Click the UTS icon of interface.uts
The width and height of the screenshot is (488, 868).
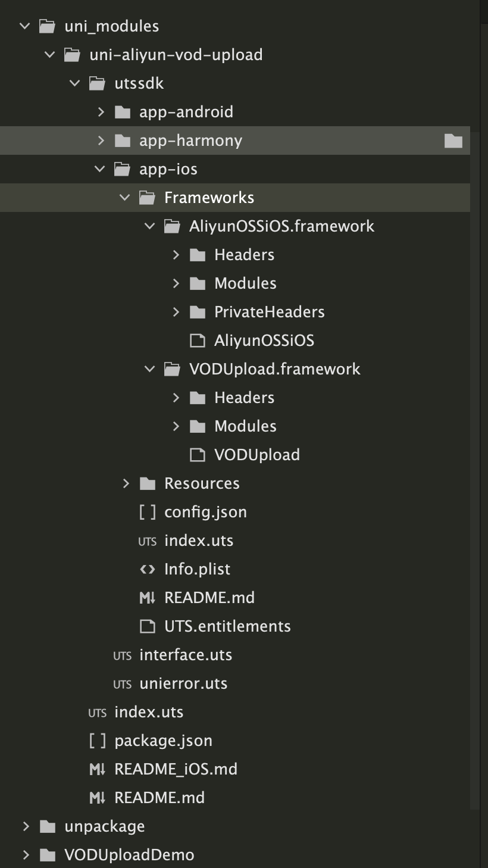point(122,655)
